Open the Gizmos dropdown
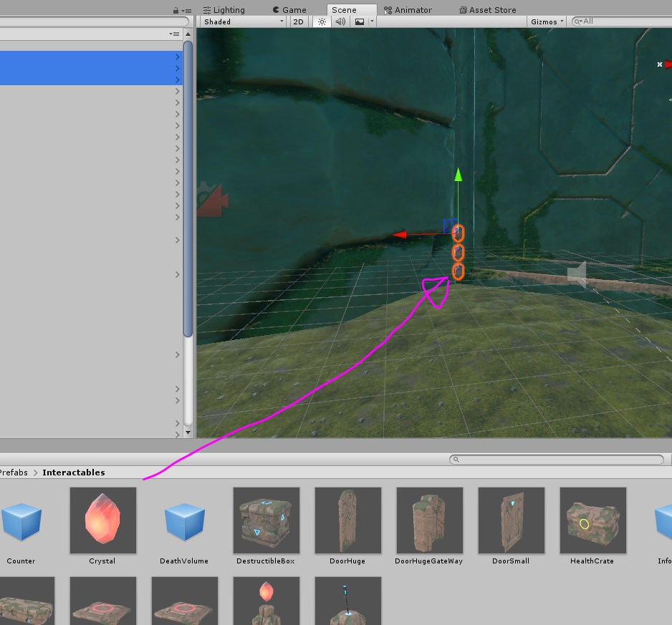This screenshot has width=672, height=625. tap(547, 22)
